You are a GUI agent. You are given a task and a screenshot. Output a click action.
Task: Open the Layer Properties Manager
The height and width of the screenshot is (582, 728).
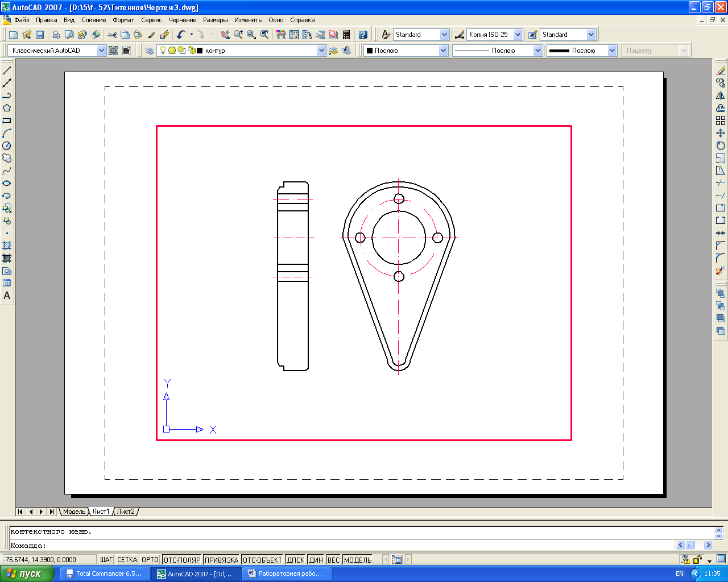pos(150,51)
